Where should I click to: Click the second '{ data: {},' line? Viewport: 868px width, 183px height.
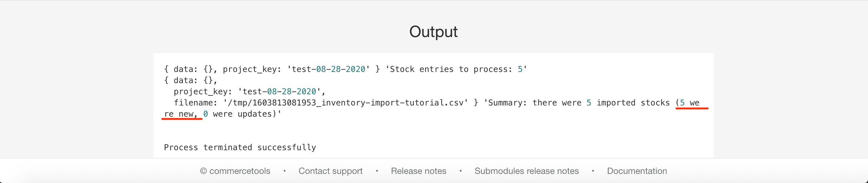[190, 80]
